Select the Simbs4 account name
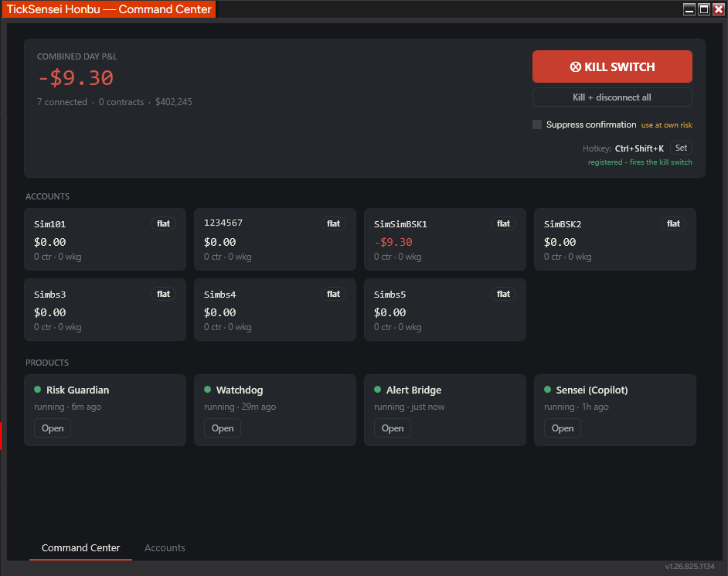Viewport: 728px width, 576px height. click(x=219, y=294)
